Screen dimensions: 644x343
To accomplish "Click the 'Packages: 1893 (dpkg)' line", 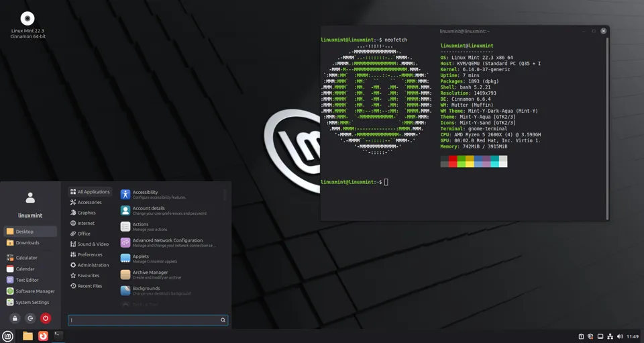I will [x=470, y=81].
